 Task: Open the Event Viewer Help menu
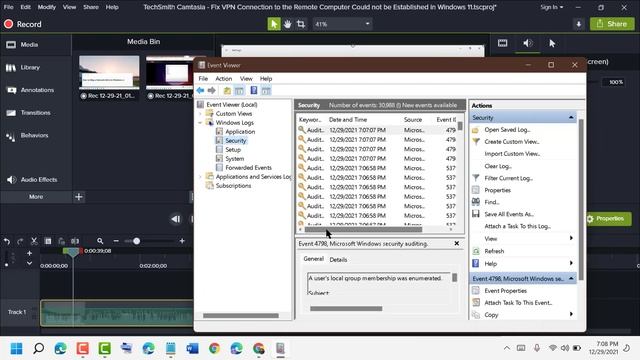pos(266,78)
